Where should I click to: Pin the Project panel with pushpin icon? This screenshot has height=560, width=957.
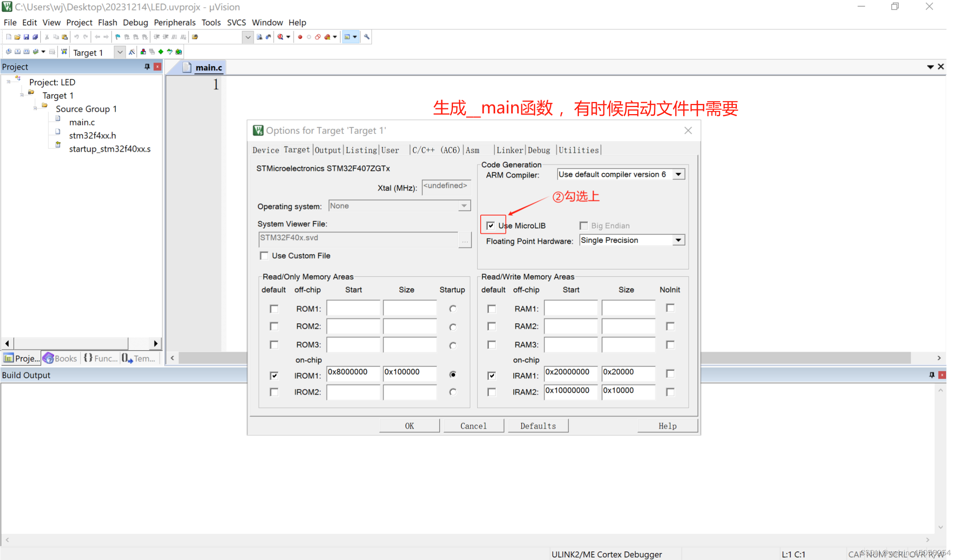coord(147,66)
